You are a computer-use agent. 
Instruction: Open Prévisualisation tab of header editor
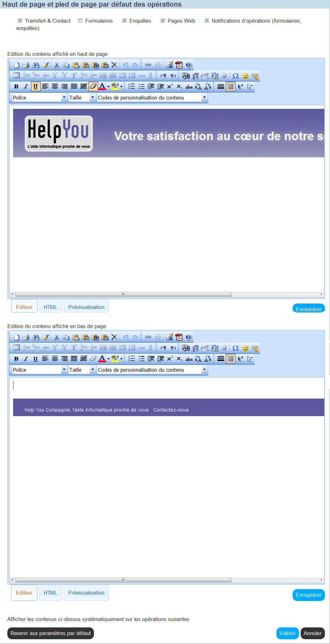86,307
